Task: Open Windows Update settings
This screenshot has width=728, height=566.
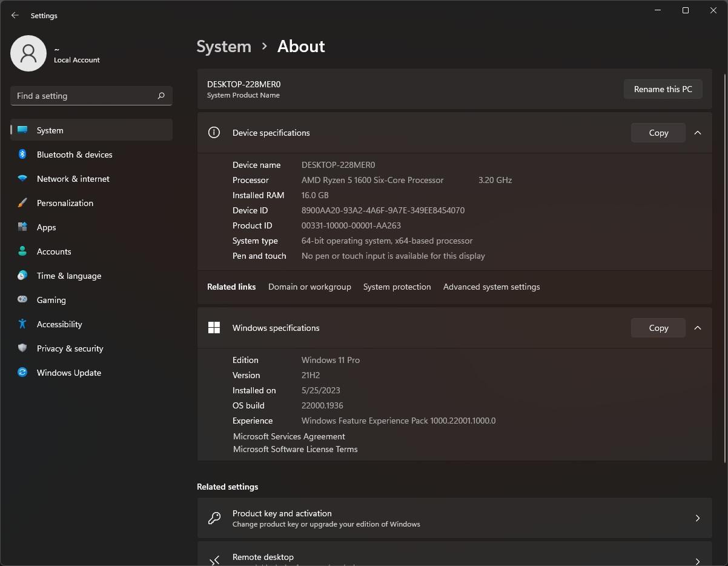Action: [x=91, y=373]
